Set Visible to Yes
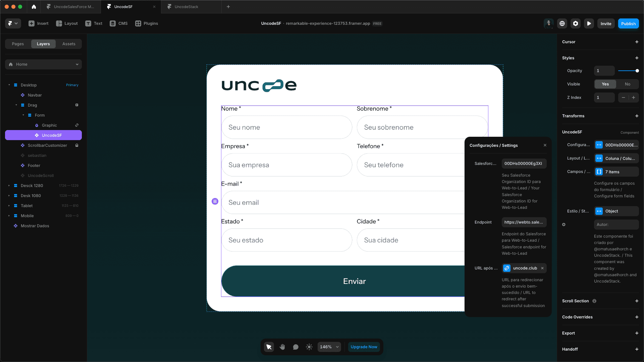This screenshot has height=362, width=644. pos(605,84)
